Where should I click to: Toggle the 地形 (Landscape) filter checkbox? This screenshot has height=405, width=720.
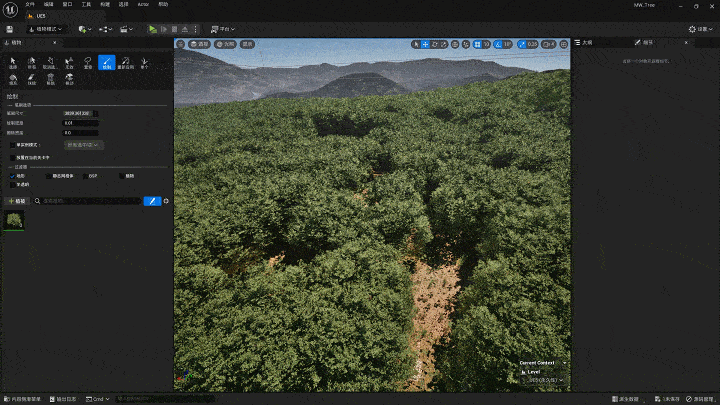point(12,175)
